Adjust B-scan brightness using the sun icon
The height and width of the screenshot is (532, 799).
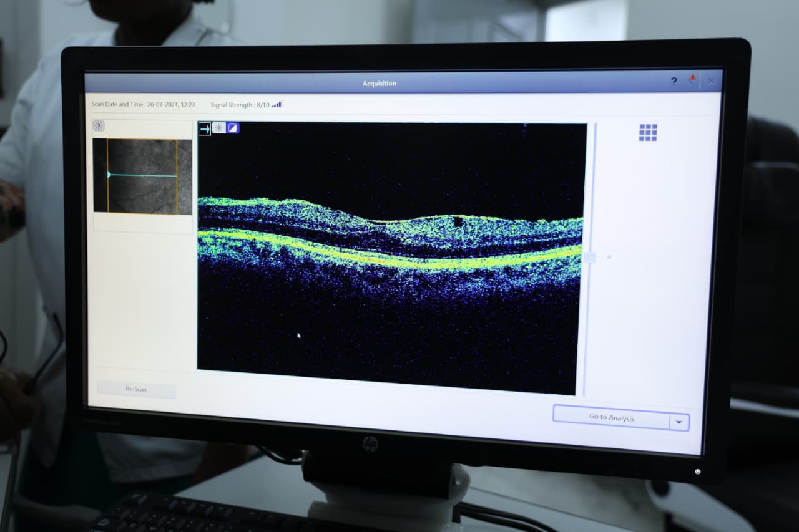click(218, 128)
